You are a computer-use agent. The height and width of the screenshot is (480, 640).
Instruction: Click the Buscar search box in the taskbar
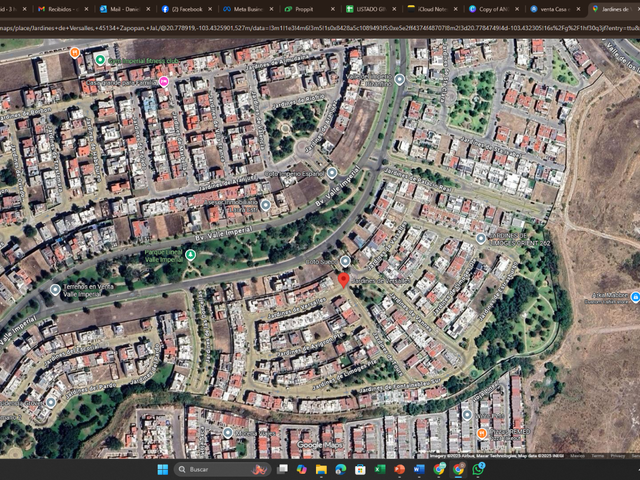(223, 469)
